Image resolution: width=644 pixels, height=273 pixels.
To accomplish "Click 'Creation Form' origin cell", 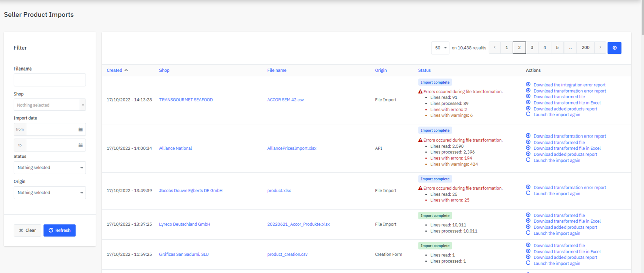I will click(388, 254).
